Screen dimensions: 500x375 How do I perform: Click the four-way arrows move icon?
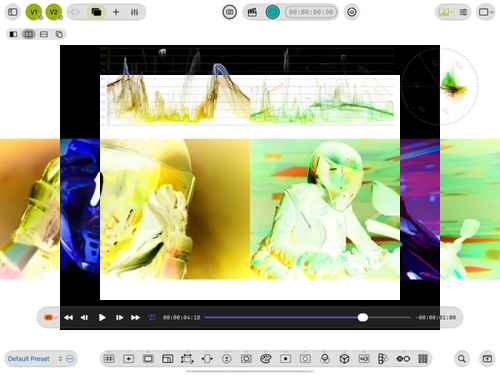coord(207,359)
